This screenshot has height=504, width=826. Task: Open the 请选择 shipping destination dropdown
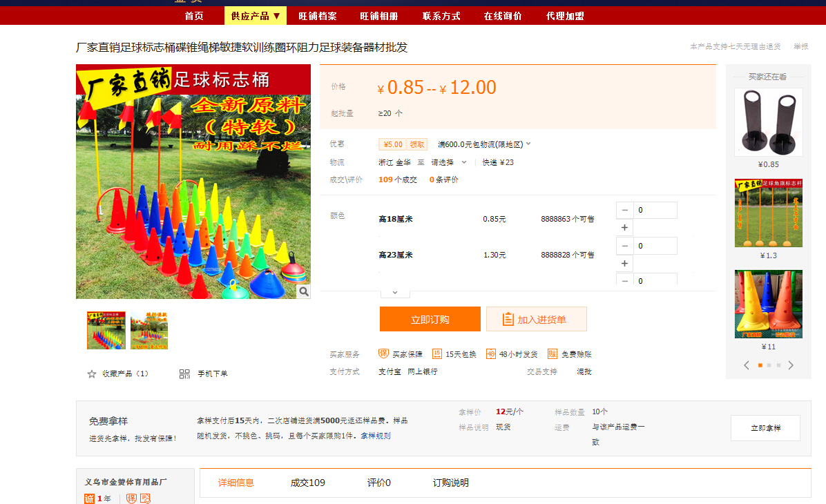pos(448,162)
